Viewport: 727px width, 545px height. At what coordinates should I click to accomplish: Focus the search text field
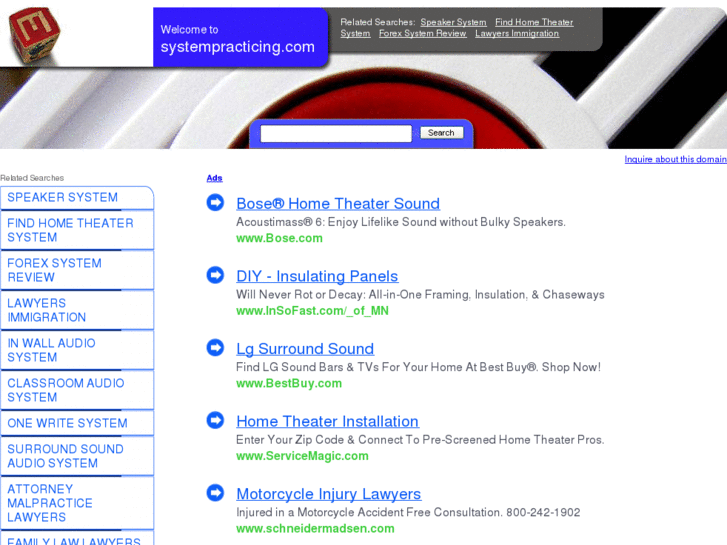336,134
